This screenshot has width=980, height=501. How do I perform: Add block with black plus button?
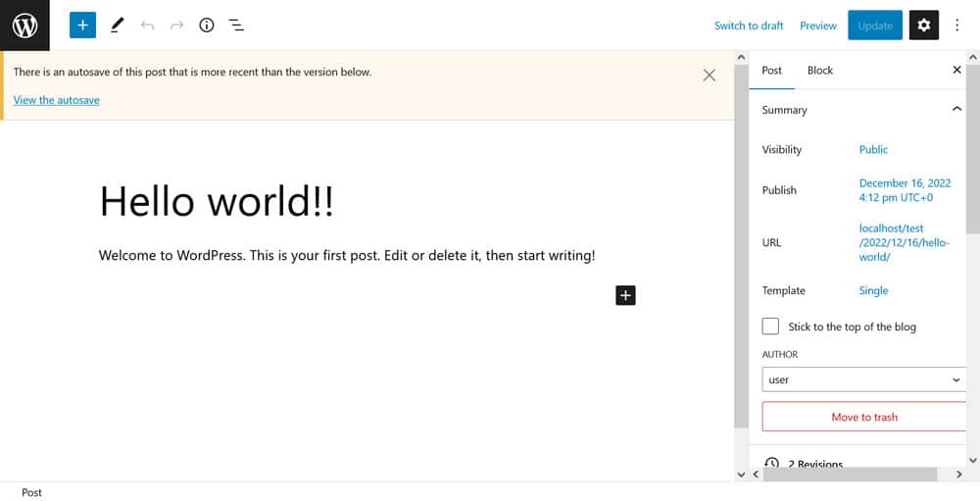625,294
